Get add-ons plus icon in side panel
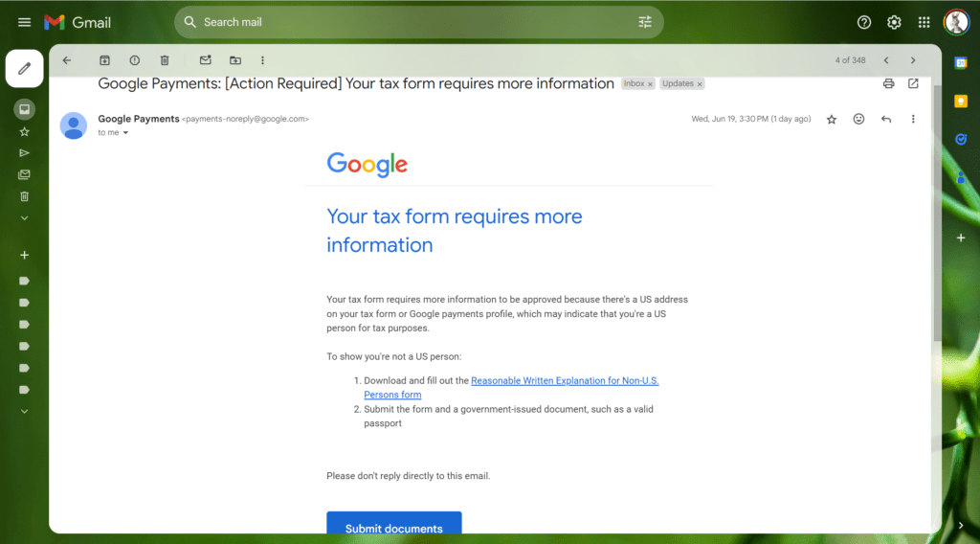980x544 pixels. [961, 238]
